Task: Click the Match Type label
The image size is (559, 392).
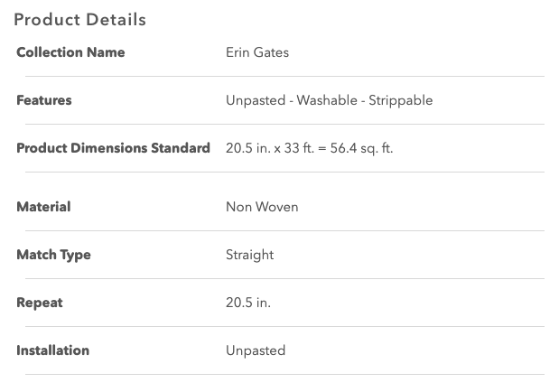Action: click(x=53, y=255)
